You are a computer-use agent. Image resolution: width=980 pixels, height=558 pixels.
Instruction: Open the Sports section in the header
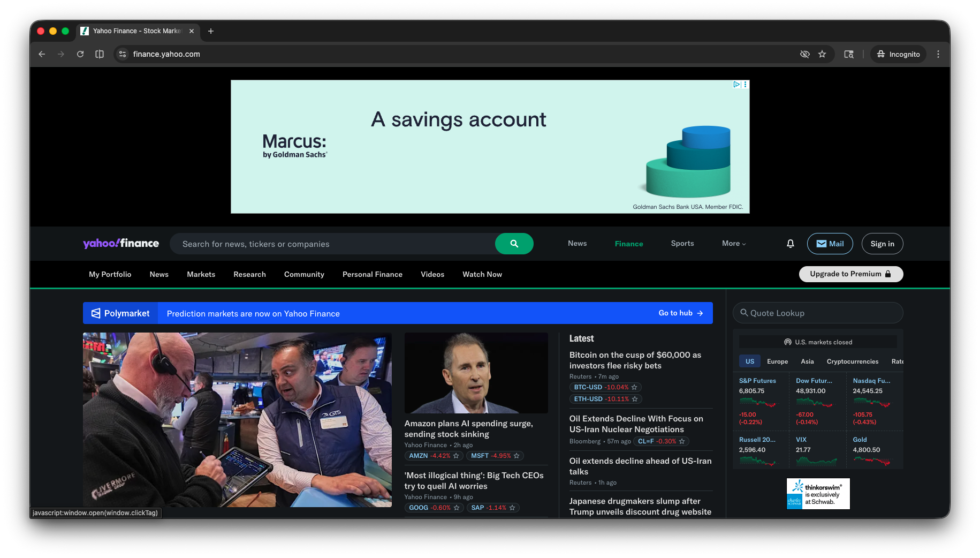682,244
